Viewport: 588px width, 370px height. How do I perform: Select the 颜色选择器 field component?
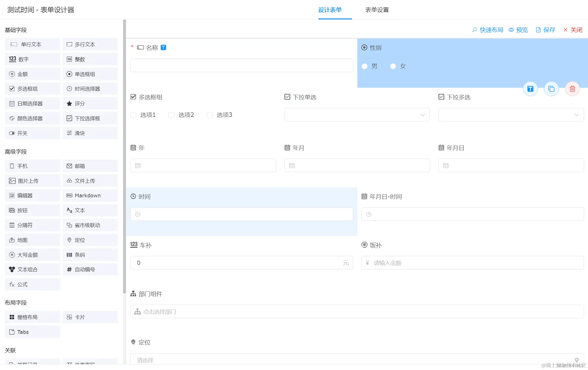33,118
